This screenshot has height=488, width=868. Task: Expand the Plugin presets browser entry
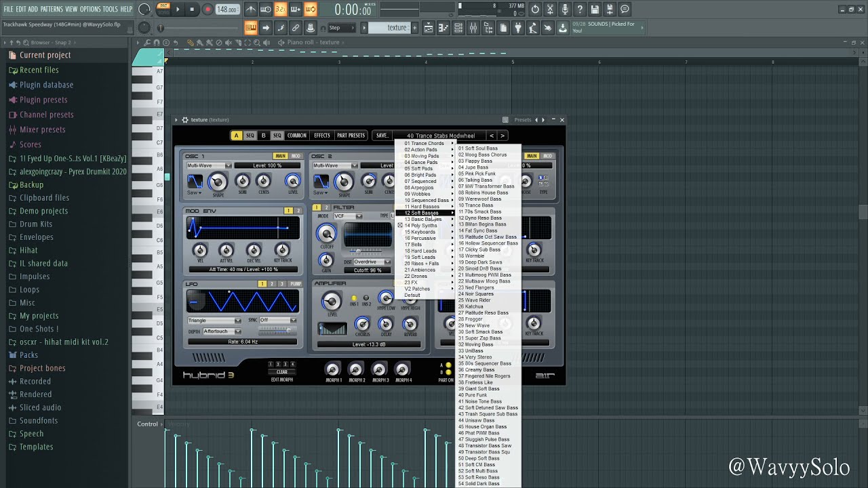[x=43, y=100]
